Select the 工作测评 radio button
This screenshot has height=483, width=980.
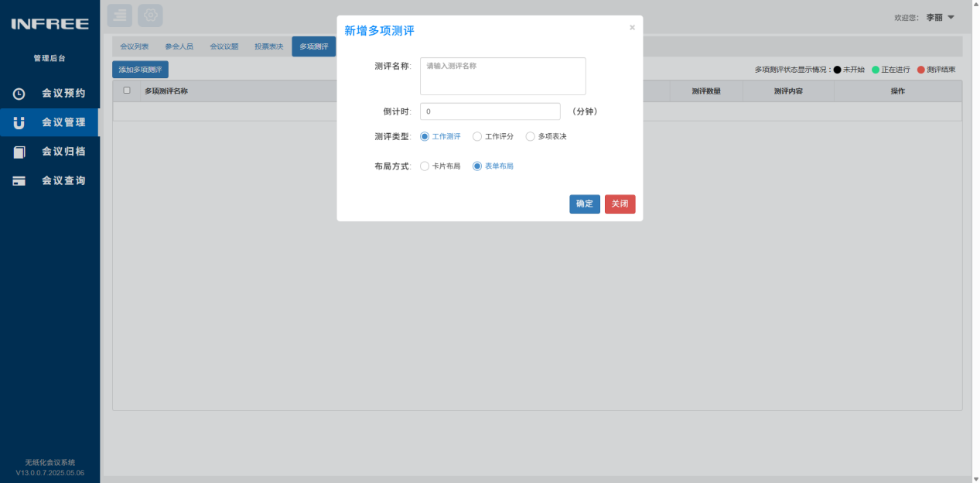[425, 136]
